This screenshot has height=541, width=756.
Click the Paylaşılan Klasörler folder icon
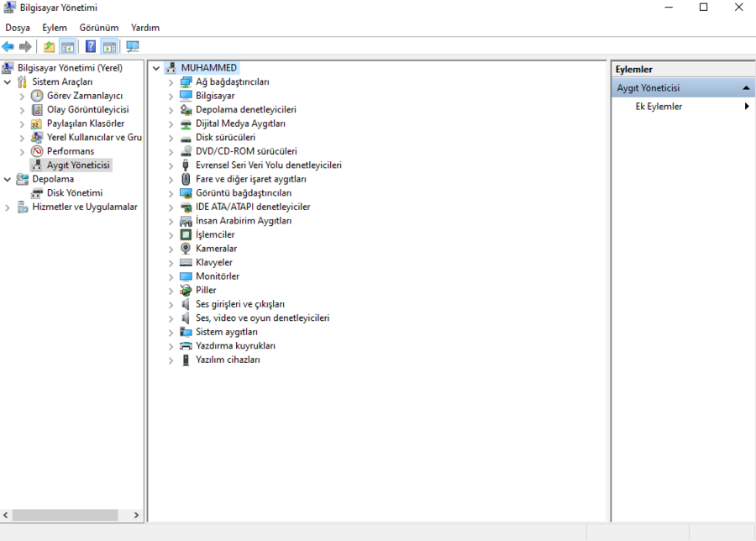37,124
